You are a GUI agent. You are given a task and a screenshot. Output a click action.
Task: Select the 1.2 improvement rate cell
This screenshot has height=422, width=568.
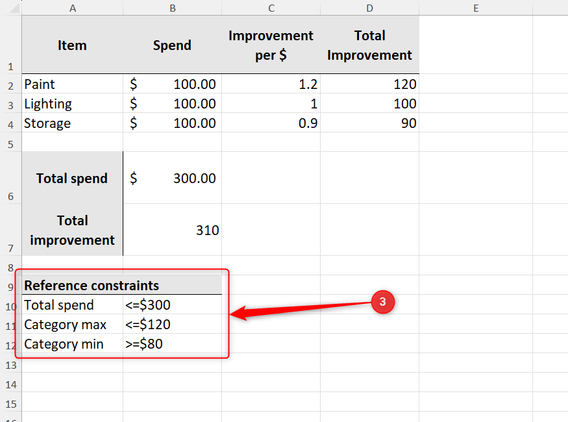[x=271, y=84]
